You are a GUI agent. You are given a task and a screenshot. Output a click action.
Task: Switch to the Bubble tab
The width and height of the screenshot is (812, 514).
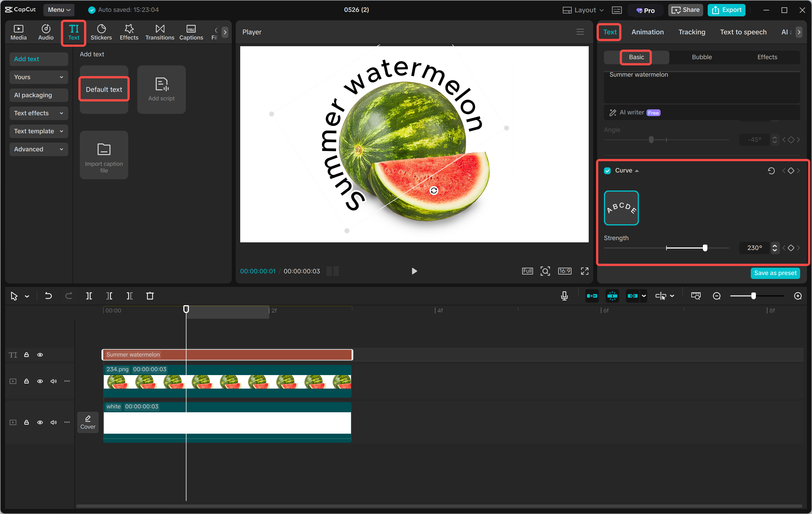pos(701,57)
